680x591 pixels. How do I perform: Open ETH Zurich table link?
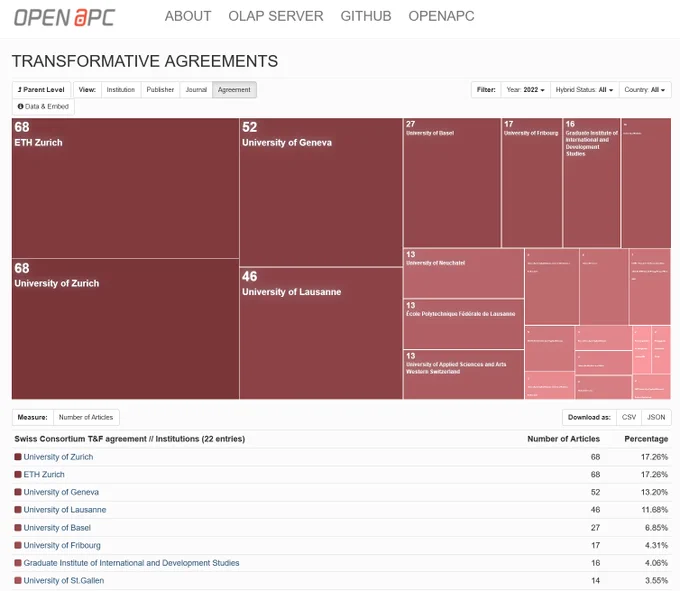click(x=44, y=474)
